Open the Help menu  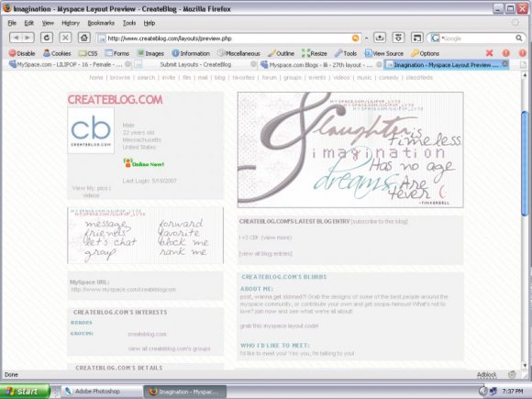point(150,23)
